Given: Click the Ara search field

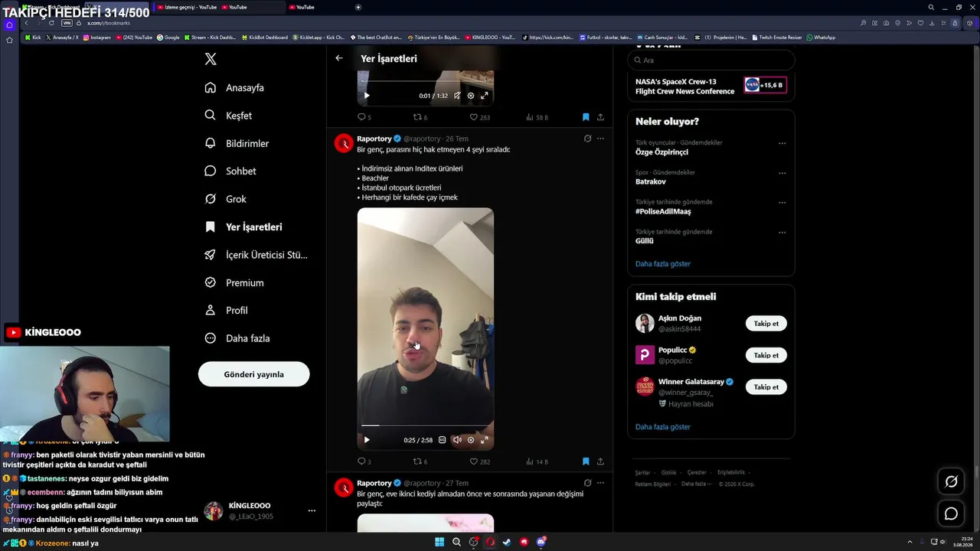Looking at the screenshot, I should pyautogui.click(x=711, y=60).
